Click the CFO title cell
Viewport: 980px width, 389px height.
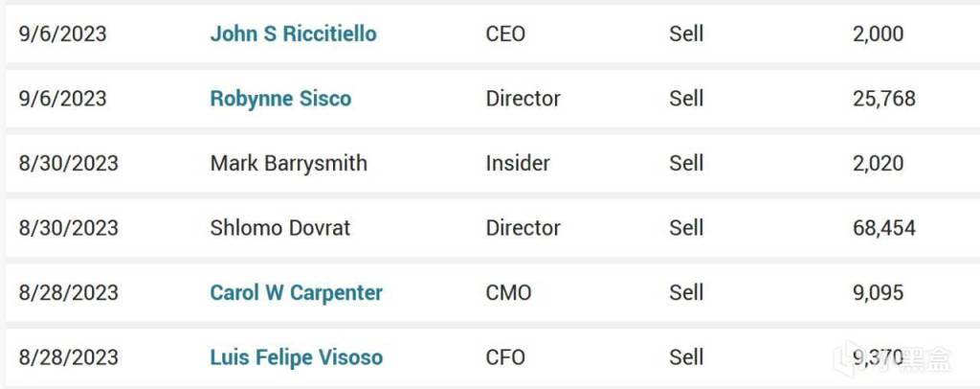point(505,358)
